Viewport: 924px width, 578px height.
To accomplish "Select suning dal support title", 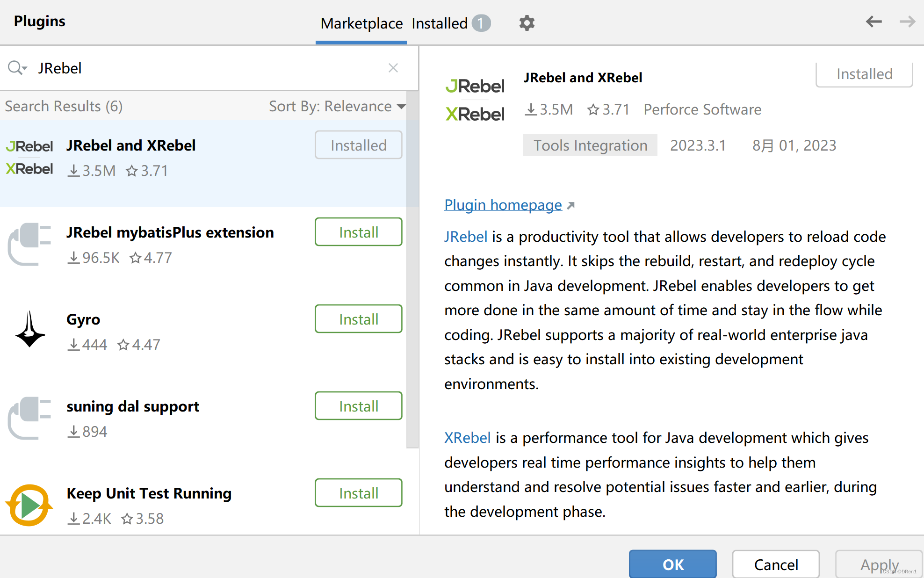I will (x=133, y=406).
